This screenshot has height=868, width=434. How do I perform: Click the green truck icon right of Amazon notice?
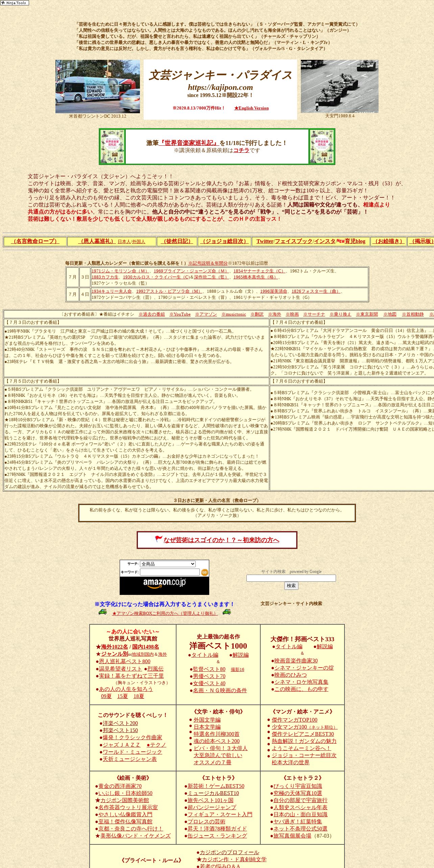tap(226, 612)
